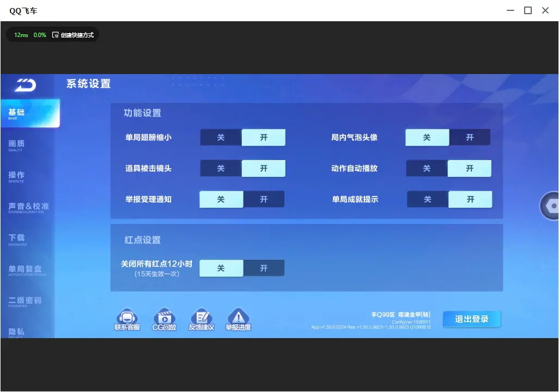The height and width of the screenshot is (392, 559).
Task: Click the (15天生效一次) note text
Action: (157, 274)
